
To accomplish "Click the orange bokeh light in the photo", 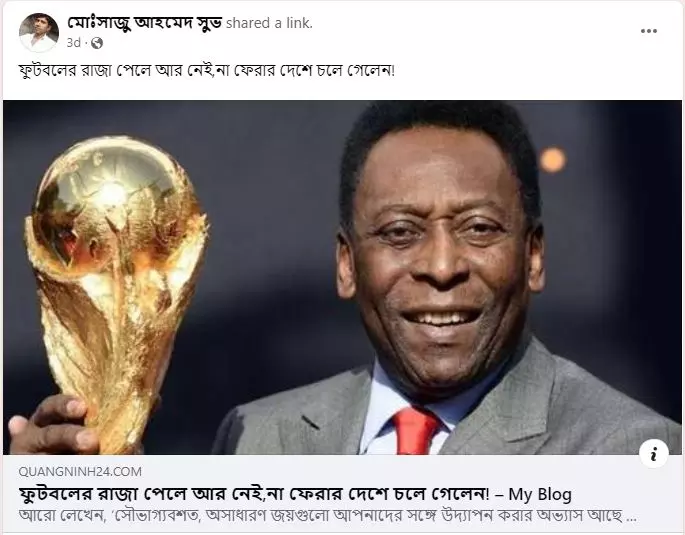I will point(553,159).
